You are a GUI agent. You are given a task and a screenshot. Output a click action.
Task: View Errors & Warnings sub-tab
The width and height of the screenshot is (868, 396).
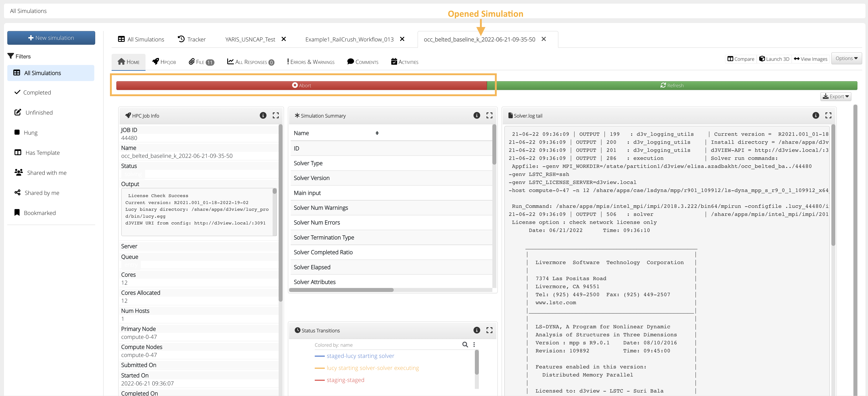point(311,62)
